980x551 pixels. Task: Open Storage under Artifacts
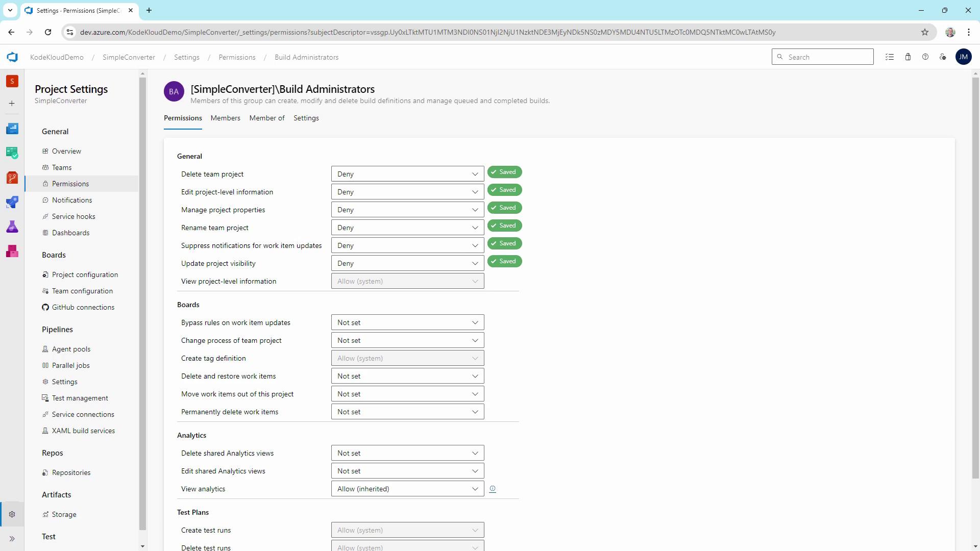(x=64, y=514)
